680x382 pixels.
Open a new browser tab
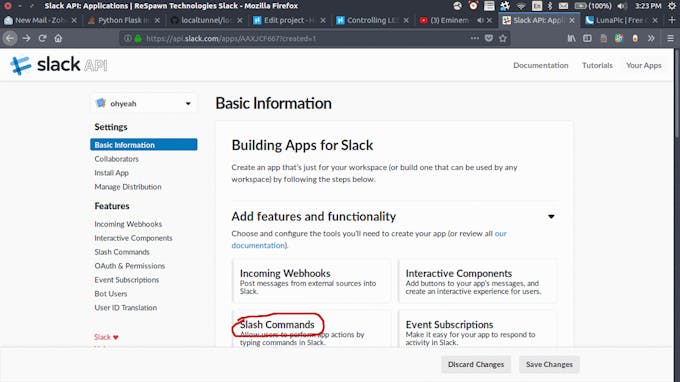672,20
